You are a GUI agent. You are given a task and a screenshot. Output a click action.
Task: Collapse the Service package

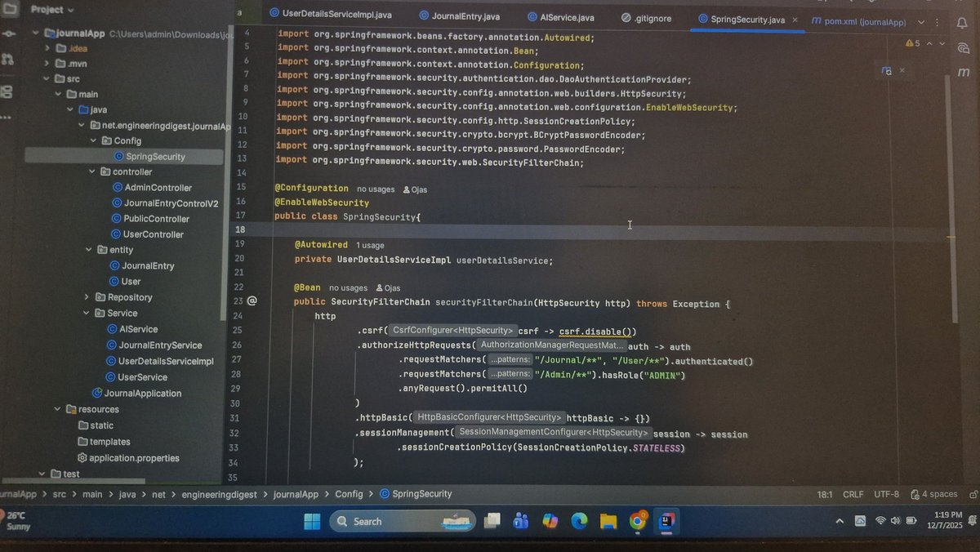pyautogui.click(x=87, y=313)
